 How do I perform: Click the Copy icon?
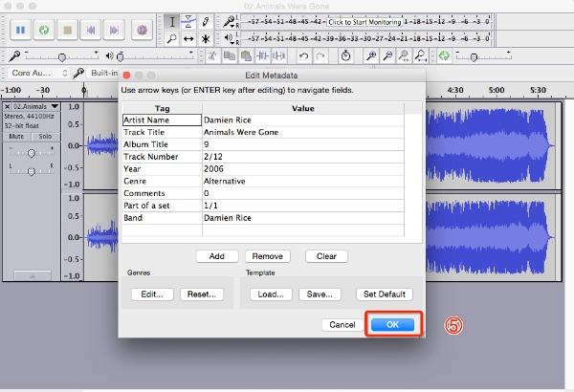(230, 56)
